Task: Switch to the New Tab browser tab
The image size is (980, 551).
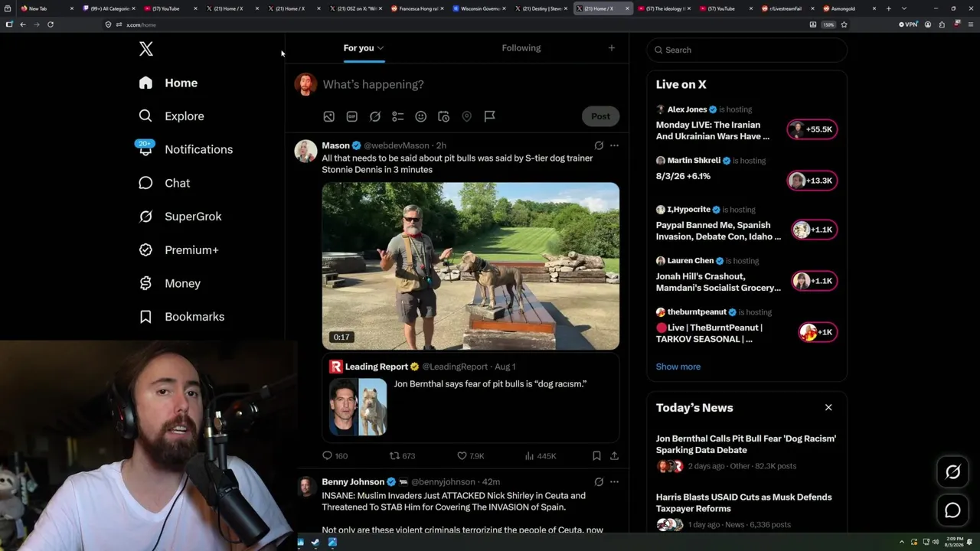Action: pos(47,8)
